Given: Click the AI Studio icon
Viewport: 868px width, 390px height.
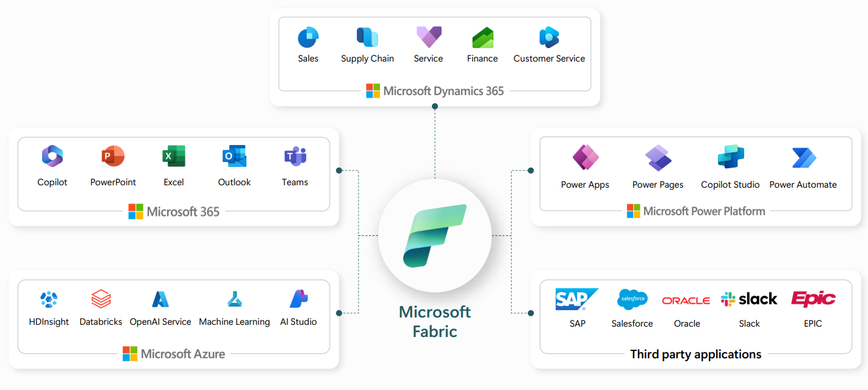Looking at the screenshot, I should (298, 299).
